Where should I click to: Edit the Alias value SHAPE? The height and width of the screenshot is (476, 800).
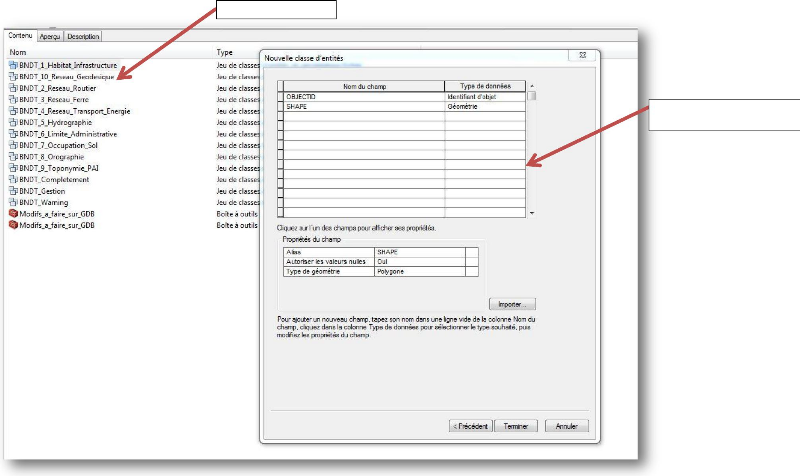[x=420, y=252]
